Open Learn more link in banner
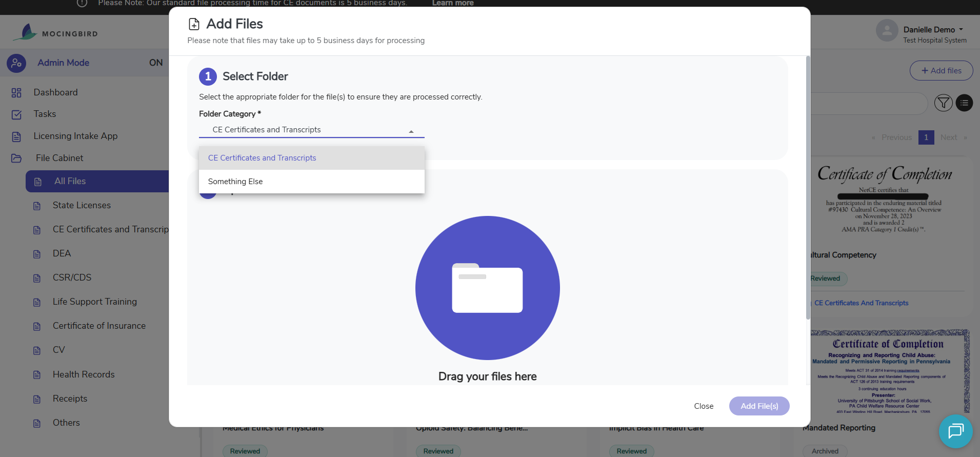 [452, 3]
